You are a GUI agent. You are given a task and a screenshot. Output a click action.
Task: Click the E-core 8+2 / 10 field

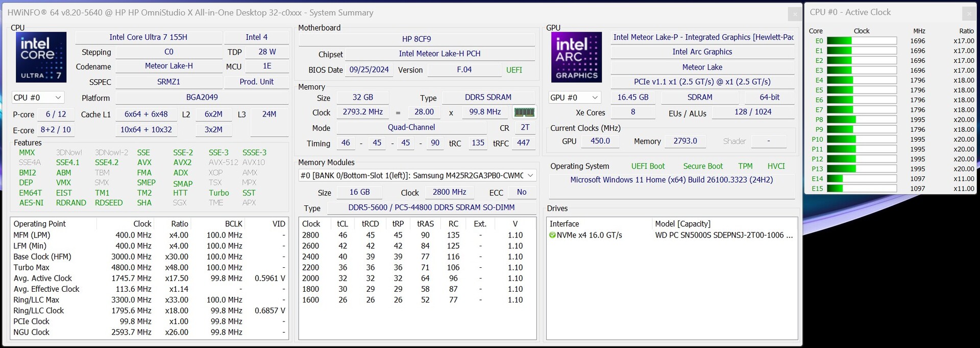tap(56, 130)
